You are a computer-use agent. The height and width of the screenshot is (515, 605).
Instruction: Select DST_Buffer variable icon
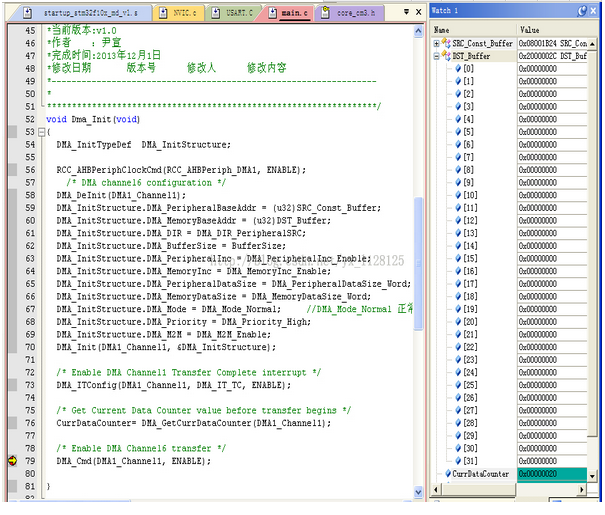click(x=446, y=56)
